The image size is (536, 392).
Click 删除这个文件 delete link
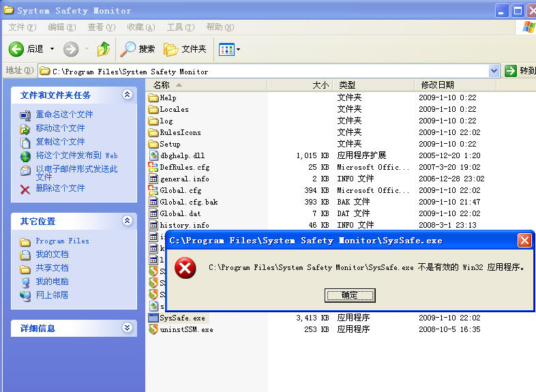tap(60, 187)
